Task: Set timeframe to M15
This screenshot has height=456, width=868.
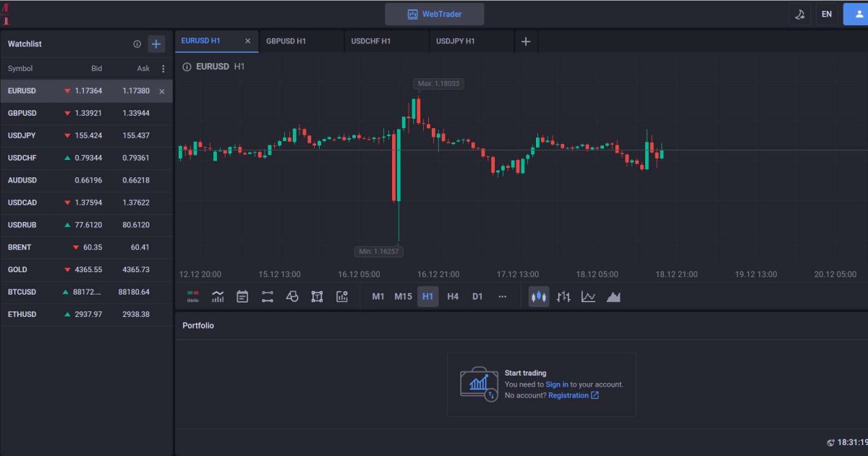Action: click(403, 297)
